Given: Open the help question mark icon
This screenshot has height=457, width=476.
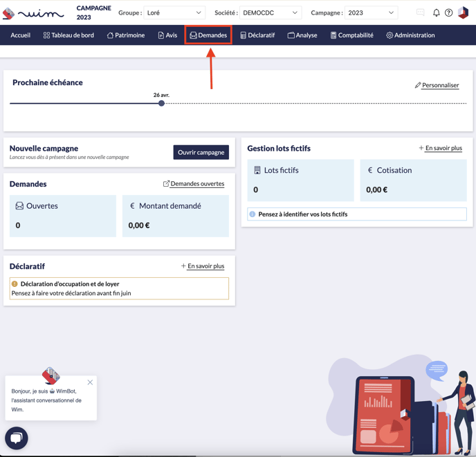Looking at the screenshot, I should tap(449, 13).
